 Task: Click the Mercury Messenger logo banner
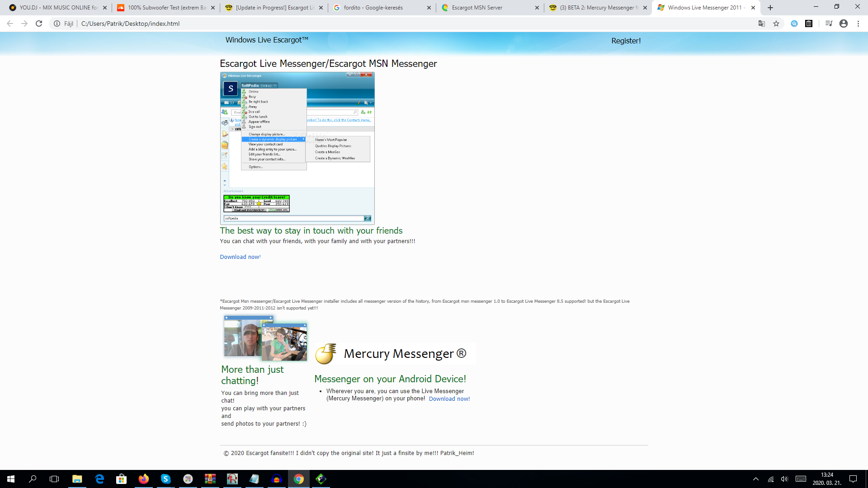pyautogui.click(x=395, y=353)
